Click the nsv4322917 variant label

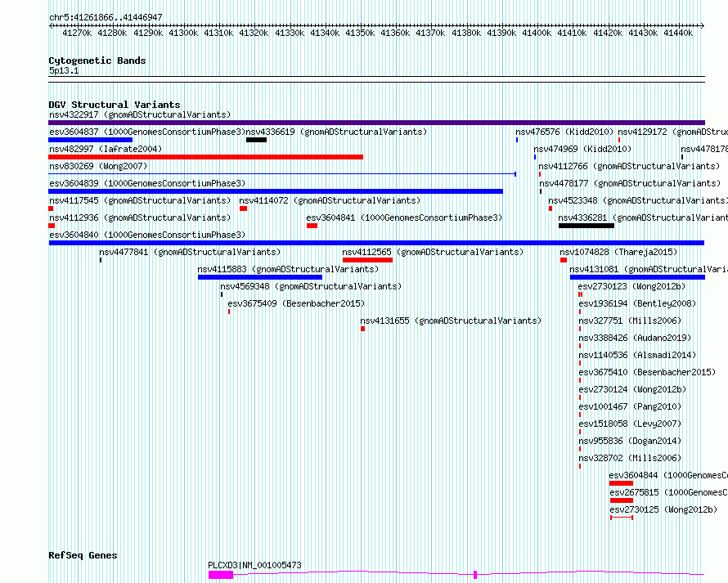click(140, 114)
